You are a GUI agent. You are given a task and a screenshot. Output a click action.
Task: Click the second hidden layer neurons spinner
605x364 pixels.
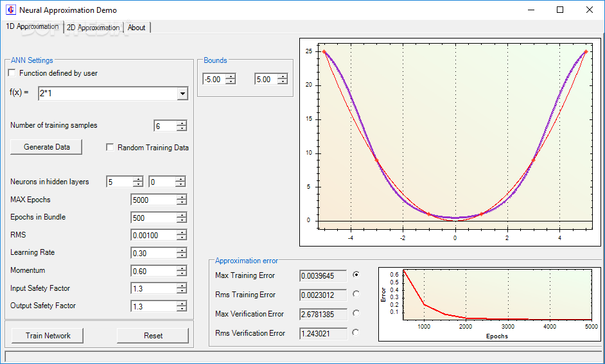point(180,182)
